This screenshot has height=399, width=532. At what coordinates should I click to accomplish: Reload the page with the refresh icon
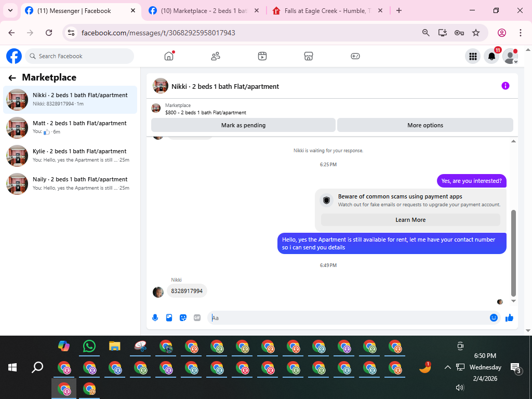49,33
